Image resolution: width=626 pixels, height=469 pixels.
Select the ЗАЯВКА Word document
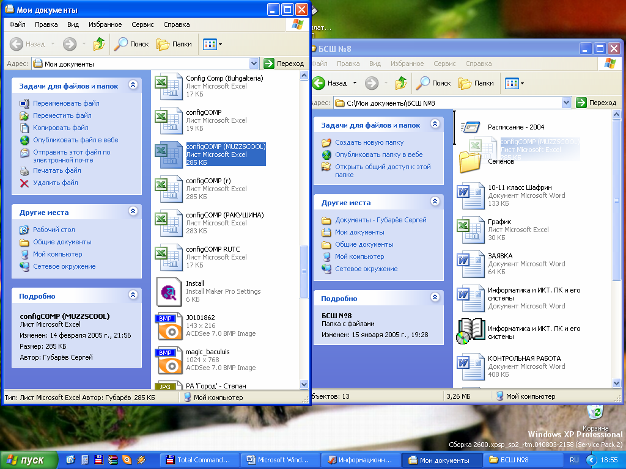[470, 263]
